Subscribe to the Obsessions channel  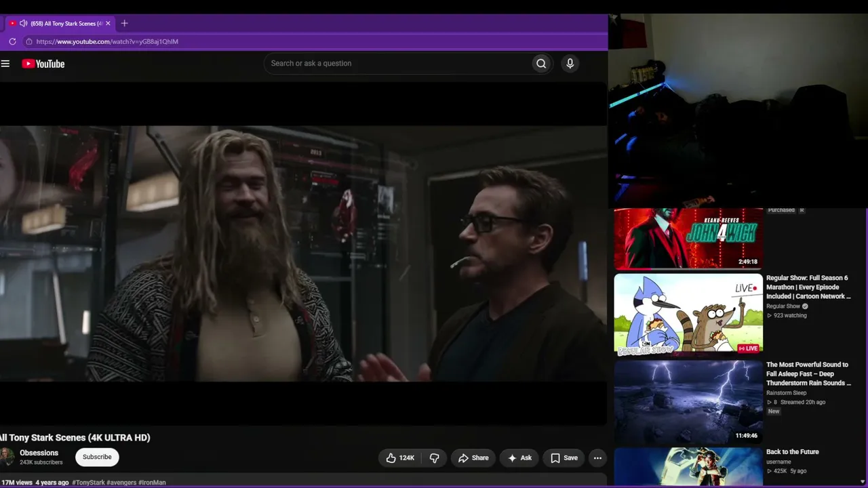pyautogui.click(x=97, y=457)
